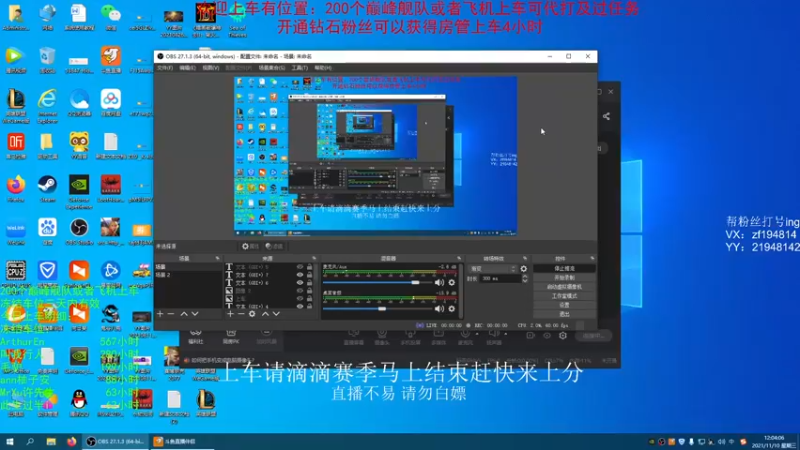Click OBS preview canvas thumbnail
The image size is (800, 450).
point(376,156)
